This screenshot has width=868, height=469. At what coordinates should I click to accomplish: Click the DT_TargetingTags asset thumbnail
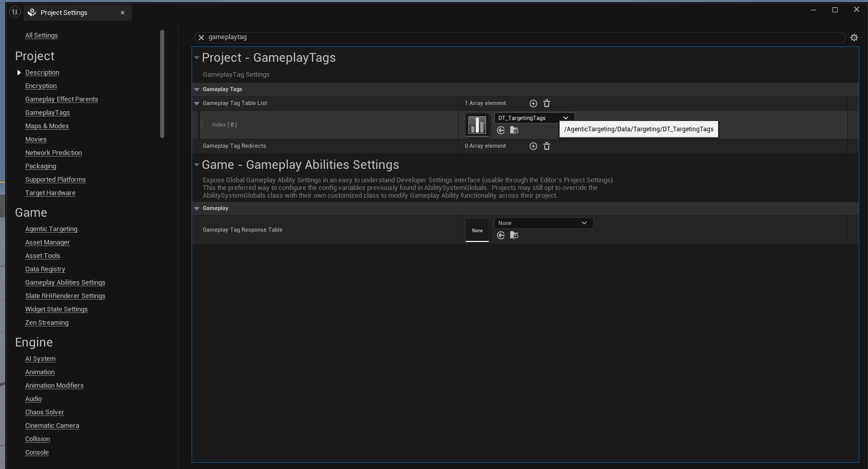tap(477, 125)
